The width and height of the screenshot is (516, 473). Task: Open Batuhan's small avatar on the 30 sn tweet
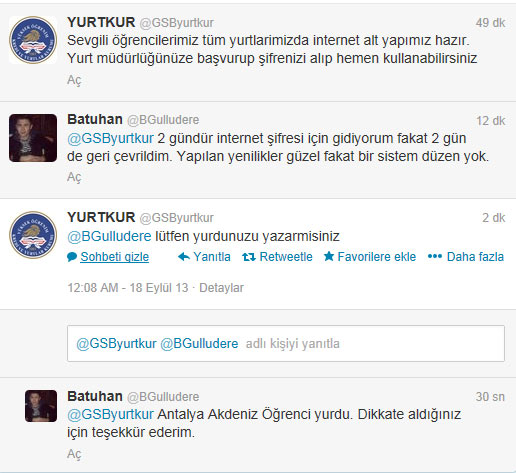click(41, 406)
